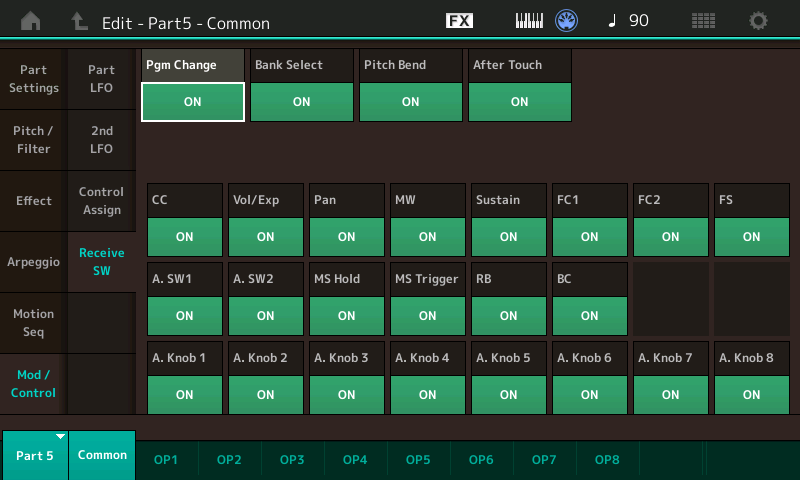Toggle the MS Trigger switch

point(427,315)
